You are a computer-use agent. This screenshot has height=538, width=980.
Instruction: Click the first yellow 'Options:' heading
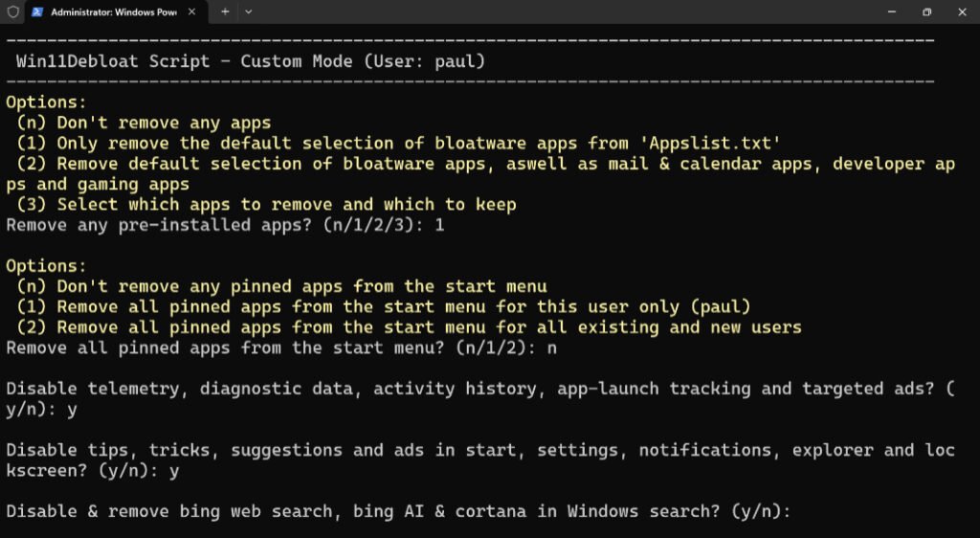coord(46,102)
